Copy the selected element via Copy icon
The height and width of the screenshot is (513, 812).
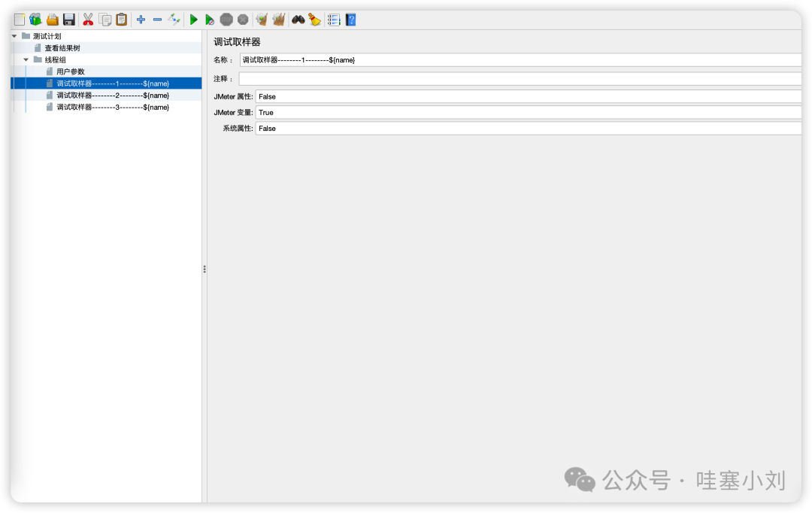105,20
